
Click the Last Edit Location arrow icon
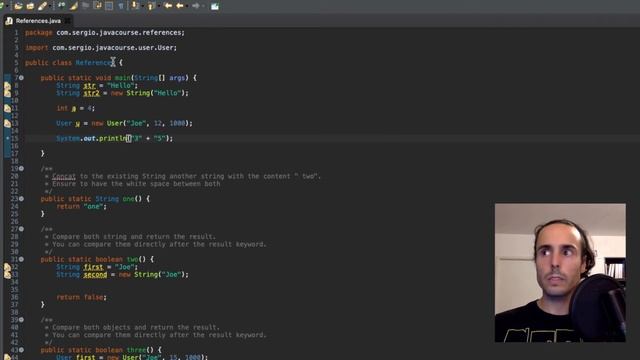[x=168, y=6]
